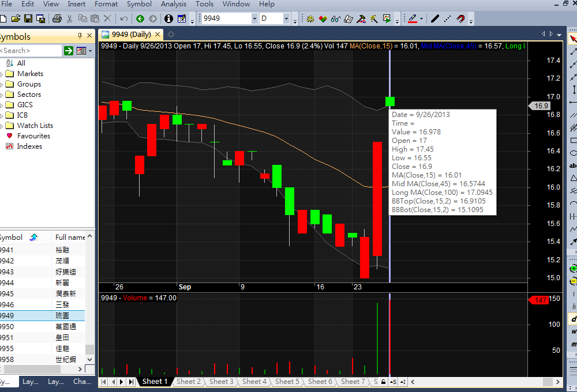
Task: Click the scroll document toolbar icon
Action: 349,19
